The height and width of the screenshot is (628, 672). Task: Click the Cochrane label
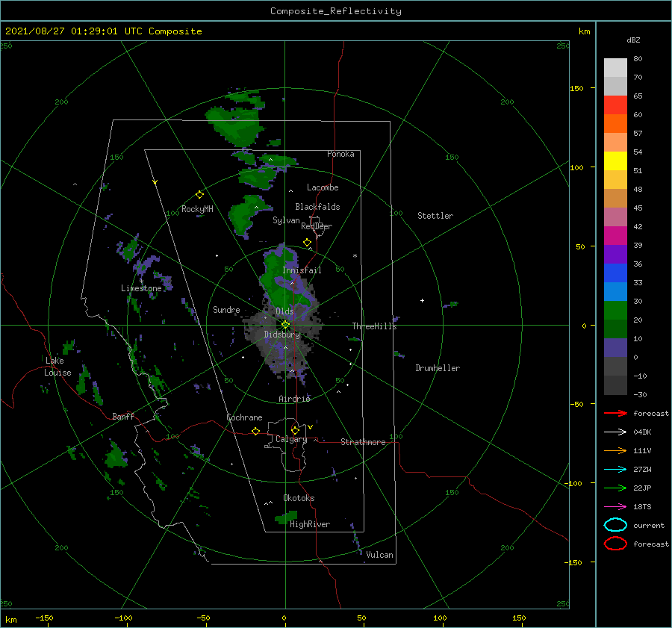pos(244,417)
